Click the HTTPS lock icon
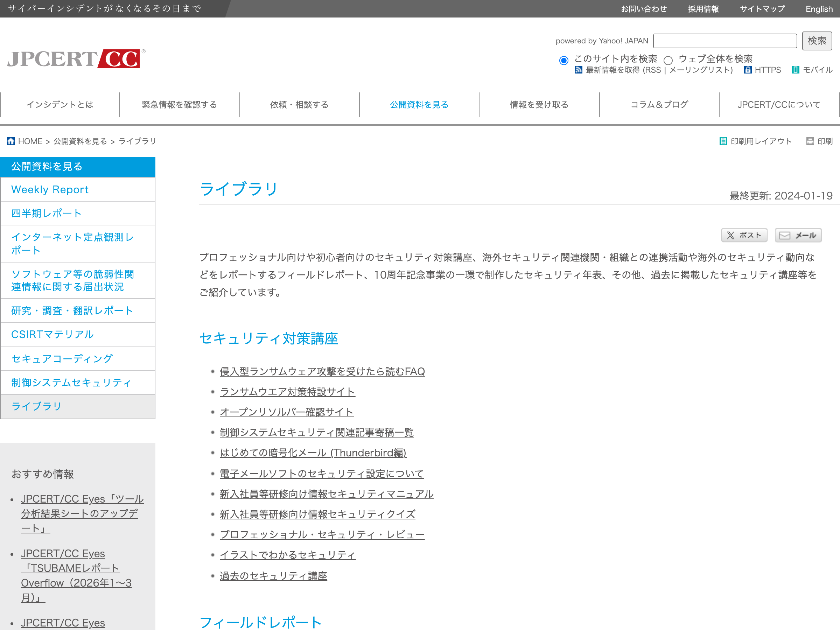The image size is (840, 630). 748,70
